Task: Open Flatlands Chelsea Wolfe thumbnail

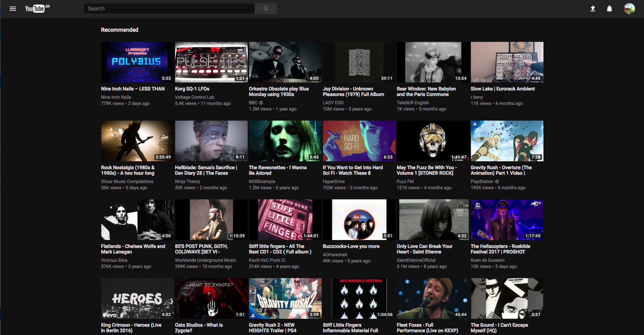Action: pyautogui.click(x=137, y=220)
